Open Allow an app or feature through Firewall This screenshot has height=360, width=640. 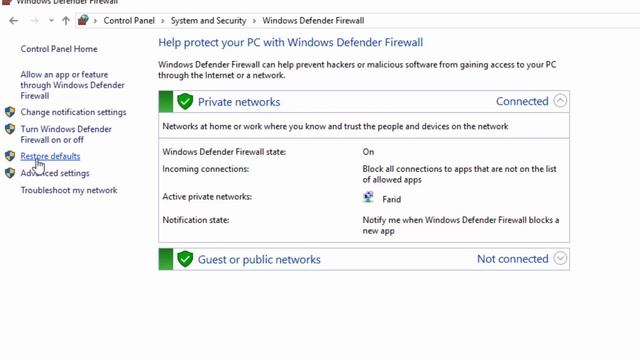(72, 85)
